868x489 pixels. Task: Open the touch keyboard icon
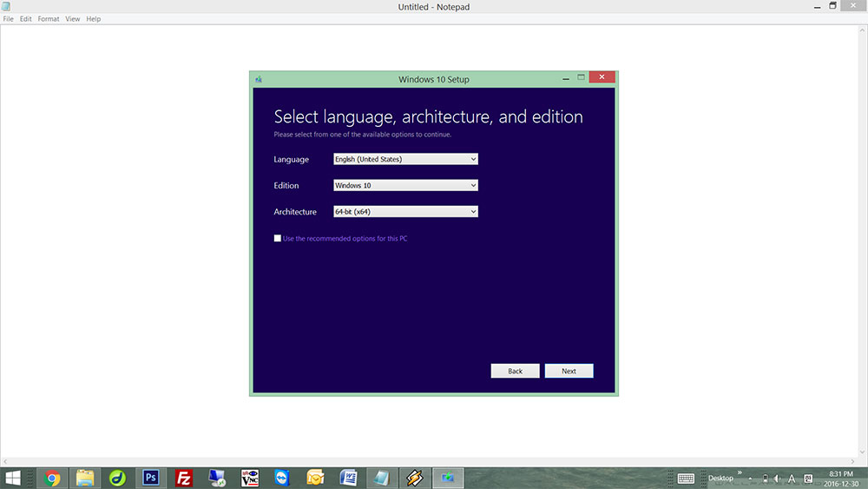[x=686, y=479]
